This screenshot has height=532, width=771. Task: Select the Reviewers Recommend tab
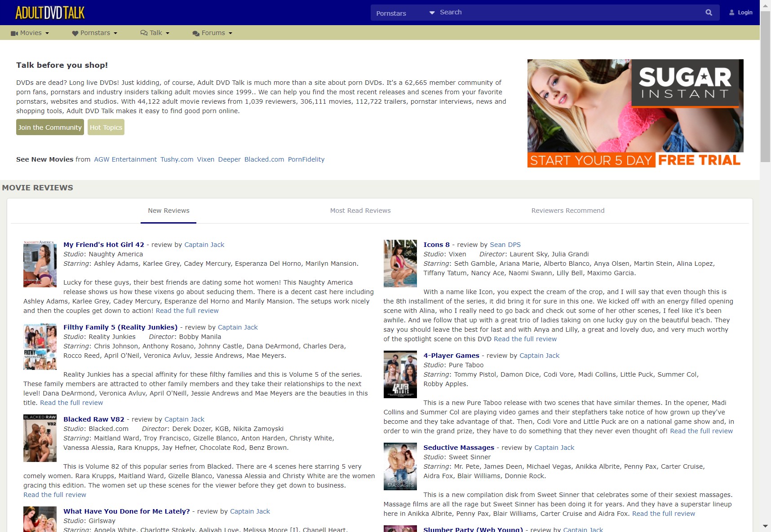(x=567, y=211)
